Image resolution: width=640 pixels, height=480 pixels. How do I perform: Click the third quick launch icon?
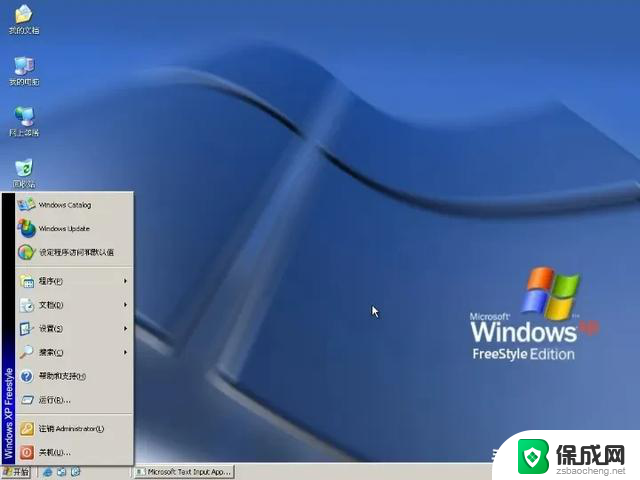click(x=76, y=472)
